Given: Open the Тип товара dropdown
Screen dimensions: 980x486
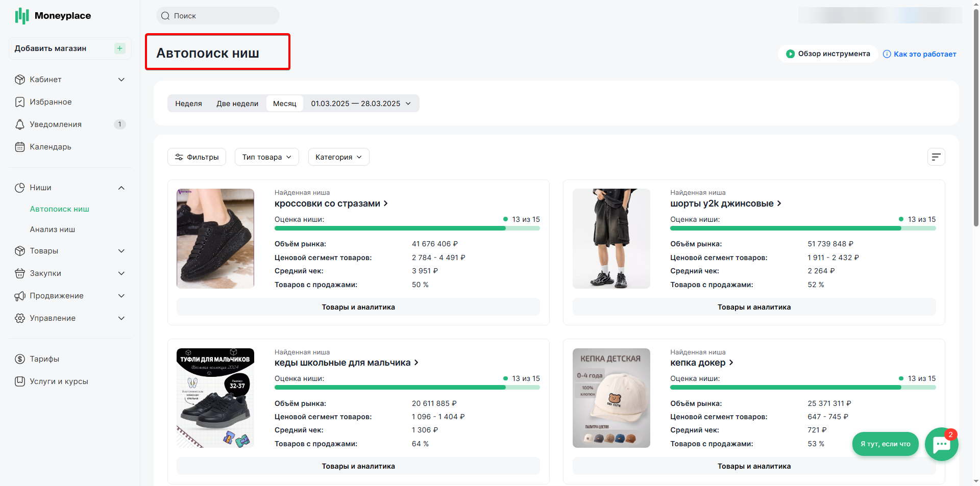Looking at the screenshot, I should click(267, 157).
